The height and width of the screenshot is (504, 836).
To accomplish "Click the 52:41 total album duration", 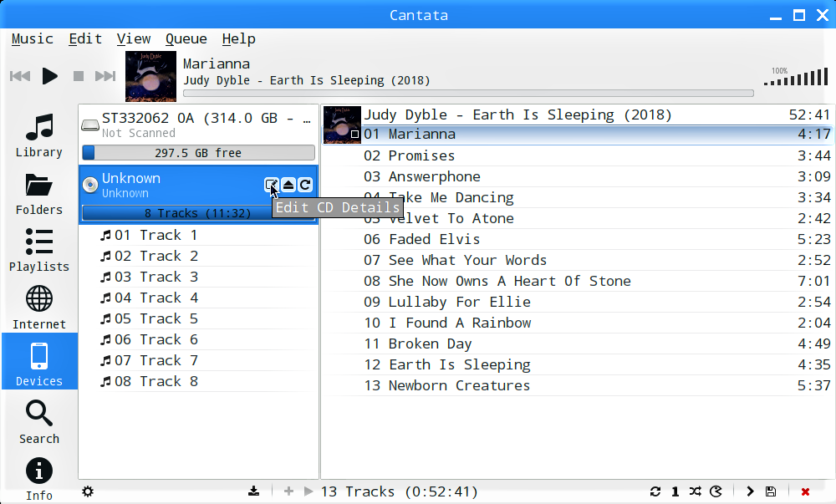I will click(809, 115).
